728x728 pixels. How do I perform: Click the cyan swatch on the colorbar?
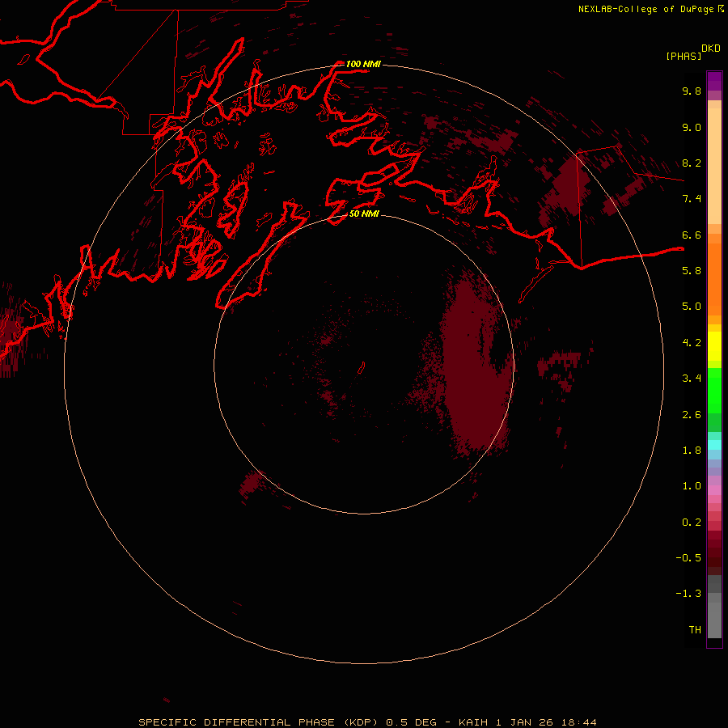coord(714,445)
